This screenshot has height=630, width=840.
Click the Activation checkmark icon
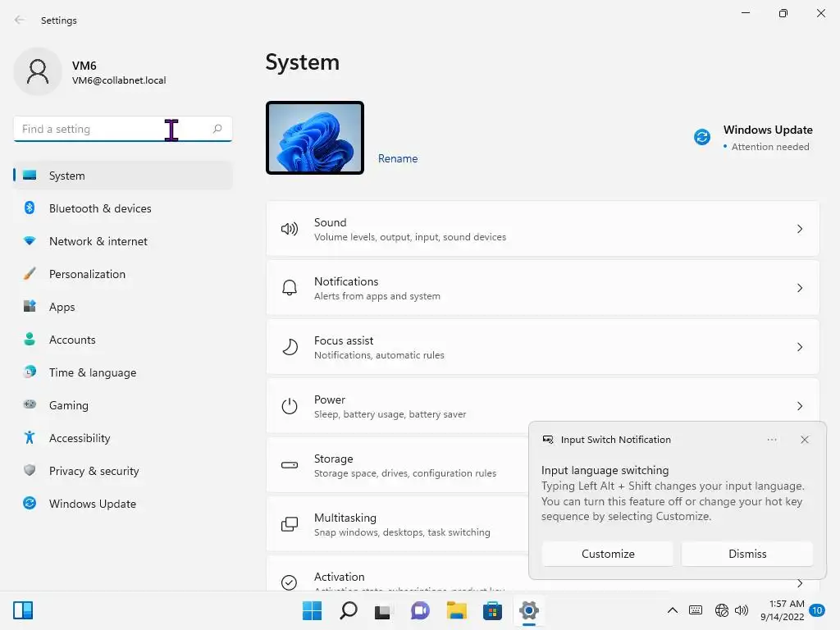click(290, 582)
